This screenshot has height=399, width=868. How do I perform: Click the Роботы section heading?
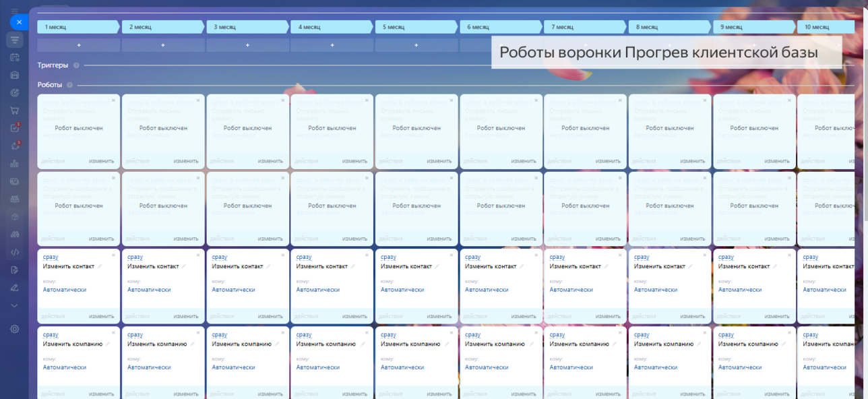pos(50,85)
